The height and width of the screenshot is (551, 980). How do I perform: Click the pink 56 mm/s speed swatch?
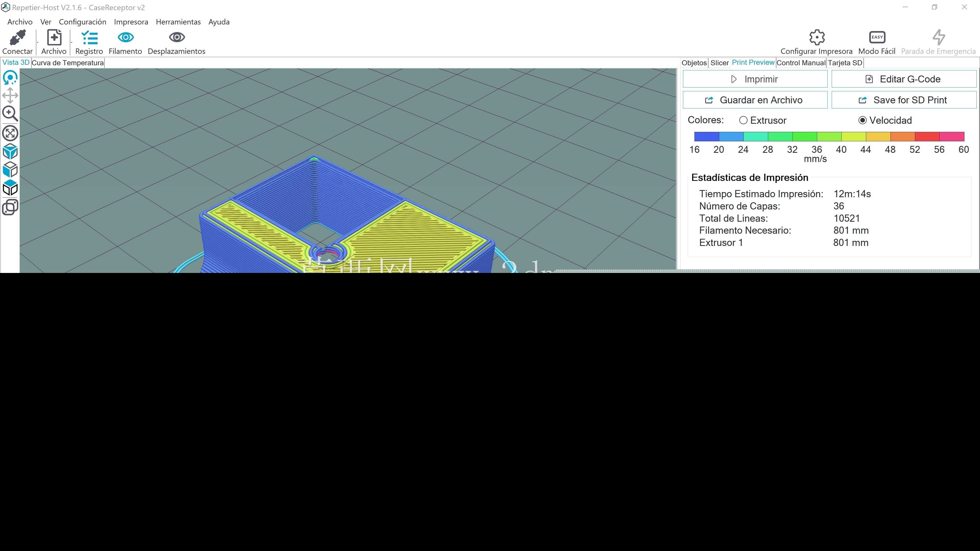[952, 136]
